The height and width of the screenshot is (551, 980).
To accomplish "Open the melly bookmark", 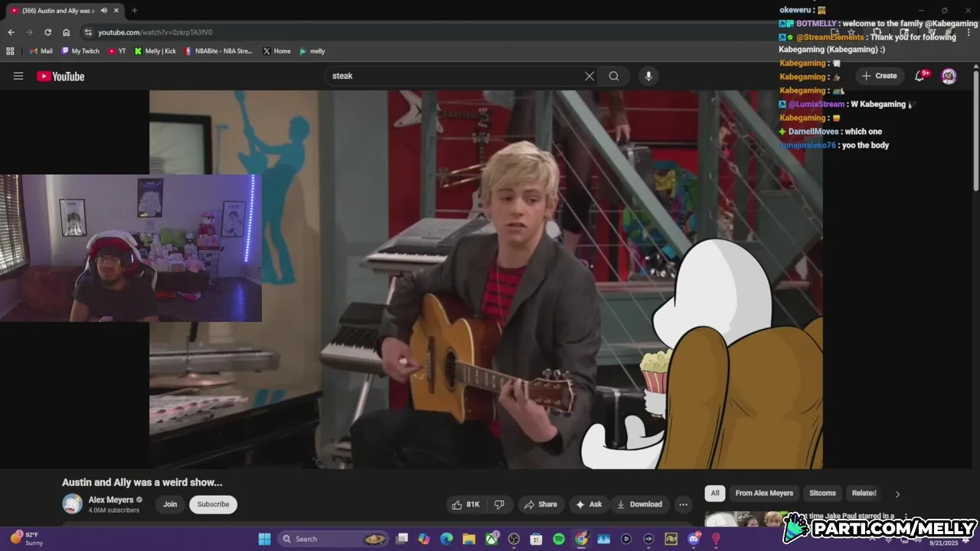I will 312,51.
